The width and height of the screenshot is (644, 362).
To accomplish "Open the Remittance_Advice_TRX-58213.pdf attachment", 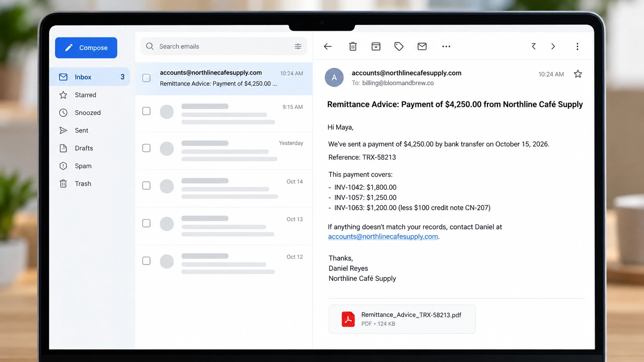I will pyautogui.click(x=402, y=319).
